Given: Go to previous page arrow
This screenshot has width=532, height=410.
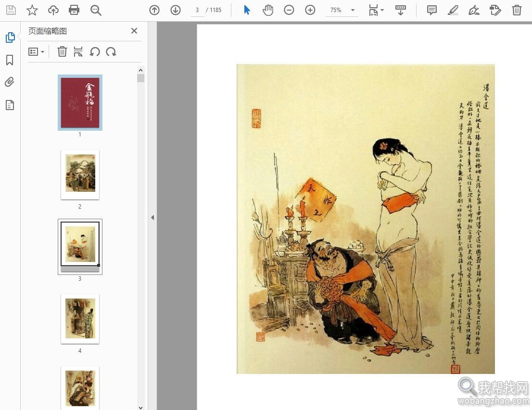Looking at the screenshot, I should point(154,10).
